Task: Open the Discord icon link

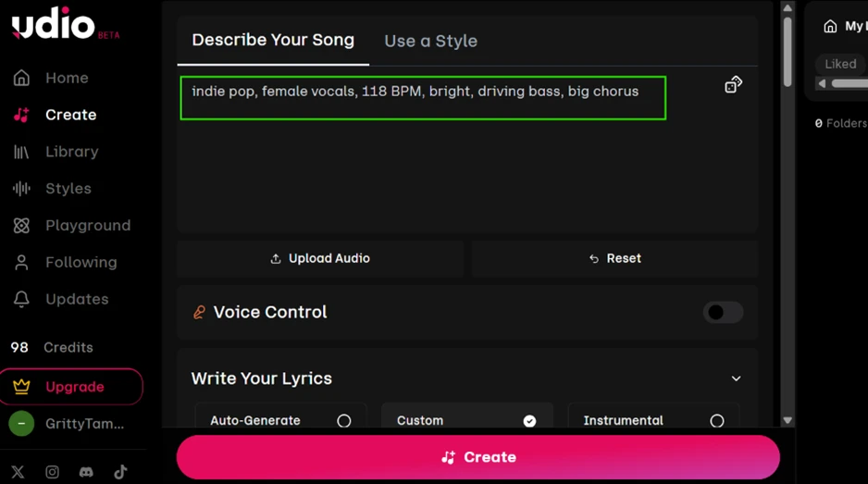Action: pos(86,472)
